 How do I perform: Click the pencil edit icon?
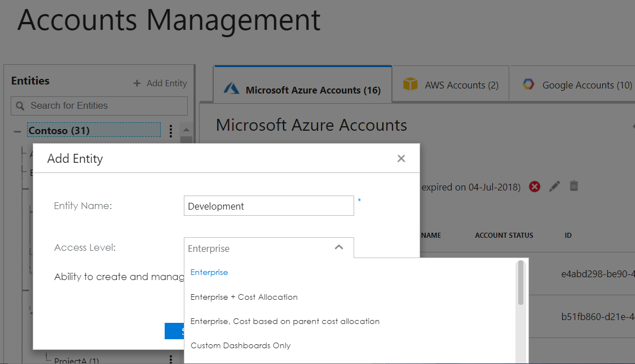click(x=554, y=186)
